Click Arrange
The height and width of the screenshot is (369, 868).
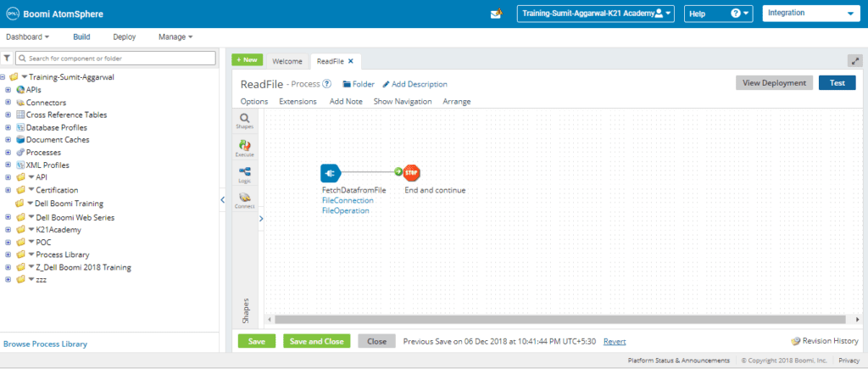[457, 102]
